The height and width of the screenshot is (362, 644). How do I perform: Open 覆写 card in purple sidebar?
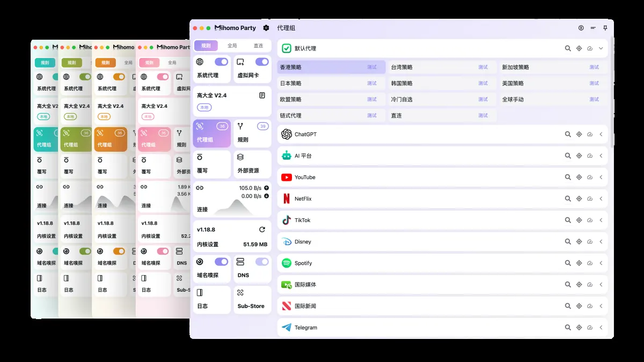tap(212, 164)
